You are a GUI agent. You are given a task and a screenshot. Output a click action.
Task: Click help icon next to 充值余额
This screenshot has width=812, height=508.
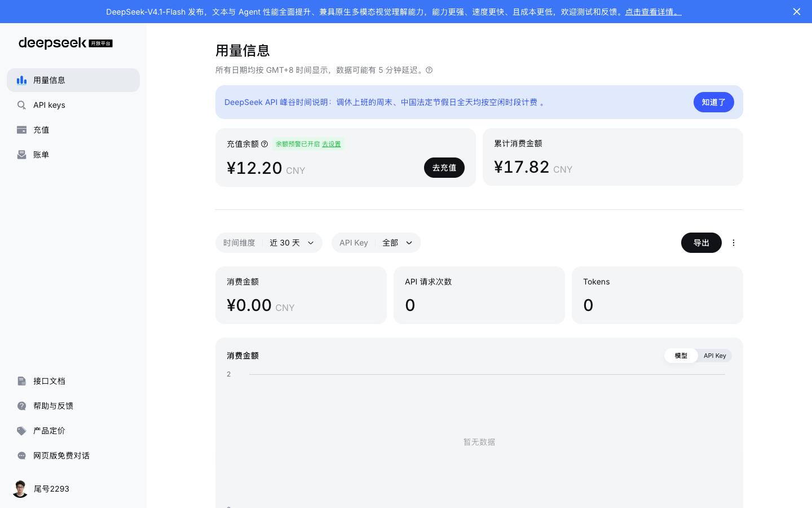[264, 144]
